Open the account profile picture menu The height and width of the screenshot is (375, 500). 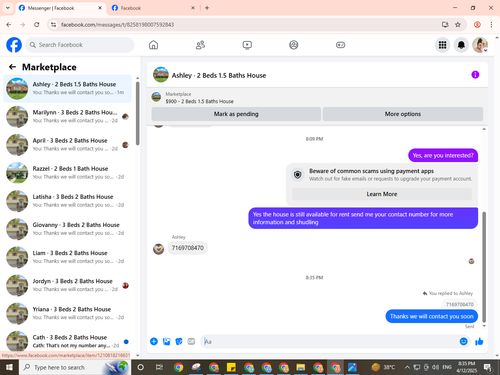tap(480, 45)
